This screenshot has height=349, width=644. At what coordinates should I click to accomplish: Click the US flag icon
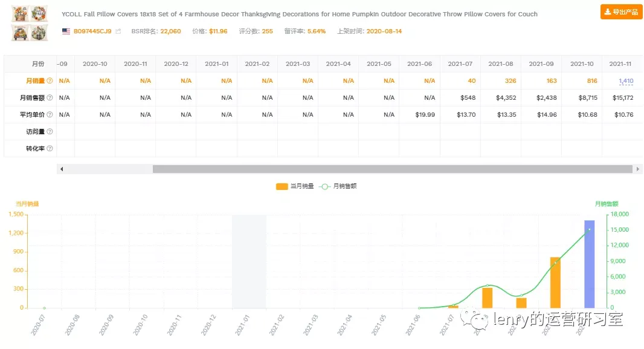[x=66, y=31]
